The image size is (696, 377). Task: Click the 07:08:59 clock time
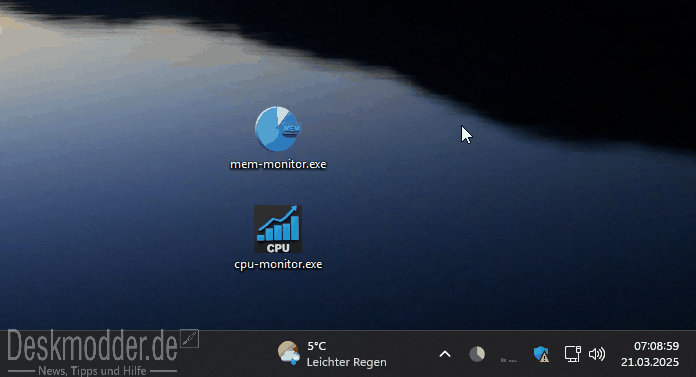click(656, 346)
